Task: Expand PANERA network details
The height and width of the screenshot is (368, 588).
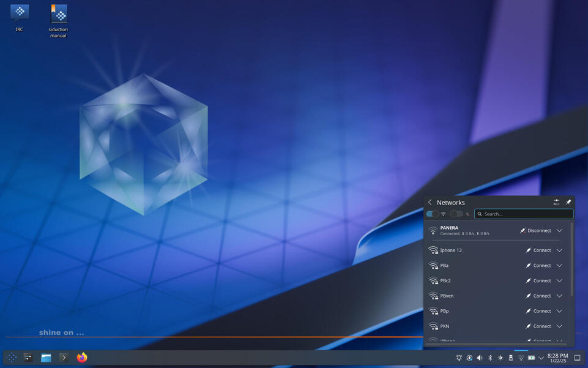Action: pyautogui.click(x=559, y=231)
